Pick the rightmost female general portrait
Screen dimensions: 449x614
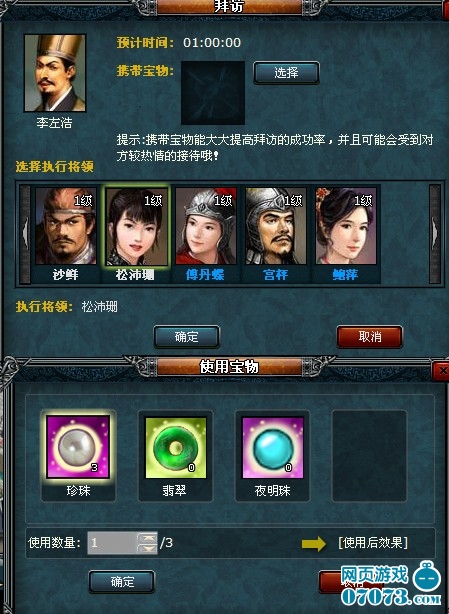[346, 226]
